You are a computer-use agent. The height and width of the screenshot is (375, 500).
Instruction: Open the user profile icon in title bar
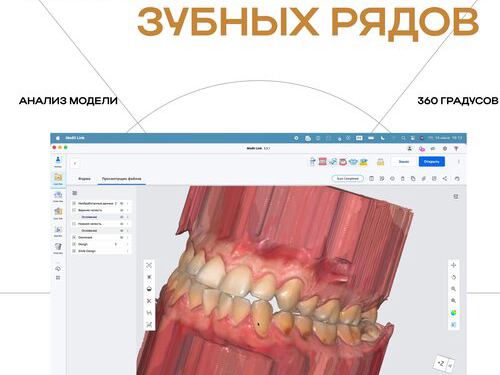410,148
